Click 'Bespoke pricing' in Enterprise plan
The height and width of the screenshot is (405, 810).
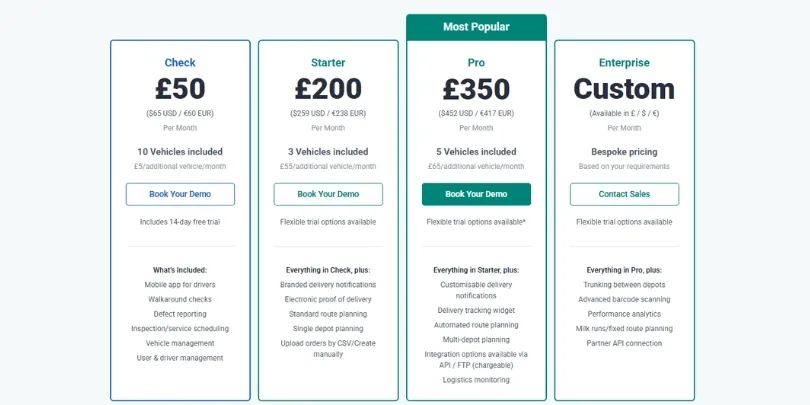click(x=624, y=152)
